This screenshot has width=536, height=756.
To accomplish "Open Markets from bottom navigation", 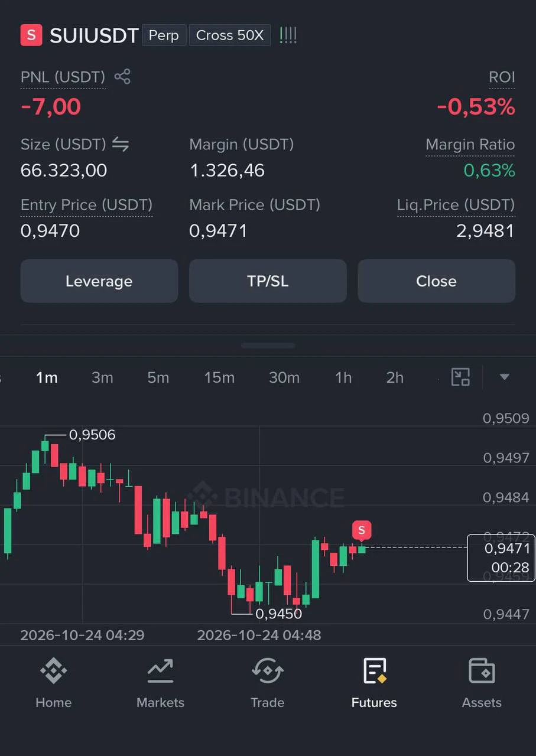I will [x=160, y=683].
